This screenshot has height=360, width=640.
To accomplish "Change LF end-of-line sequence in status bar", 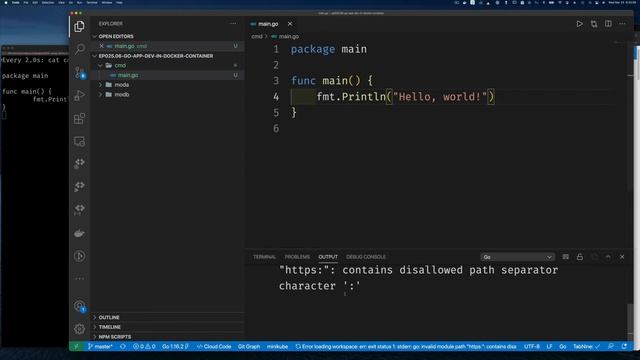I will tap(549, 347).
